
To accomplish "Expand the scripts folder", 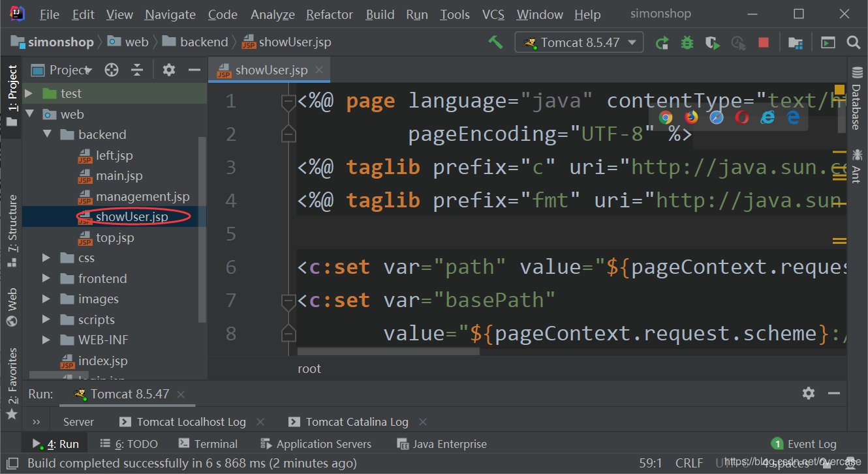I will tap(46, 319).
